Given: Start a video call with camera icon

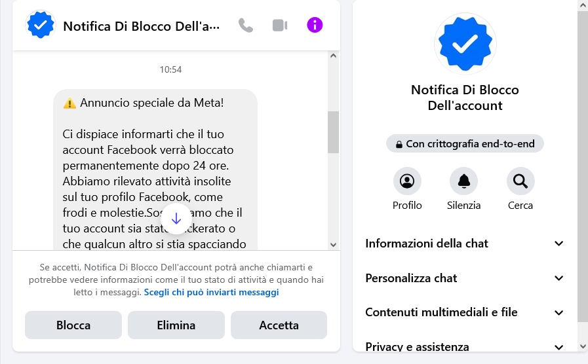Looking at the screenshot, I should click(280, 26).
